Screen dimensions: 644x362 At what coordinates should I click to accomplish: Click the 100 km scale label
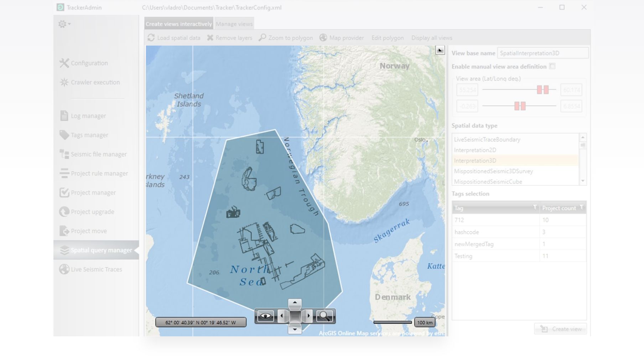tap(425, 322)
